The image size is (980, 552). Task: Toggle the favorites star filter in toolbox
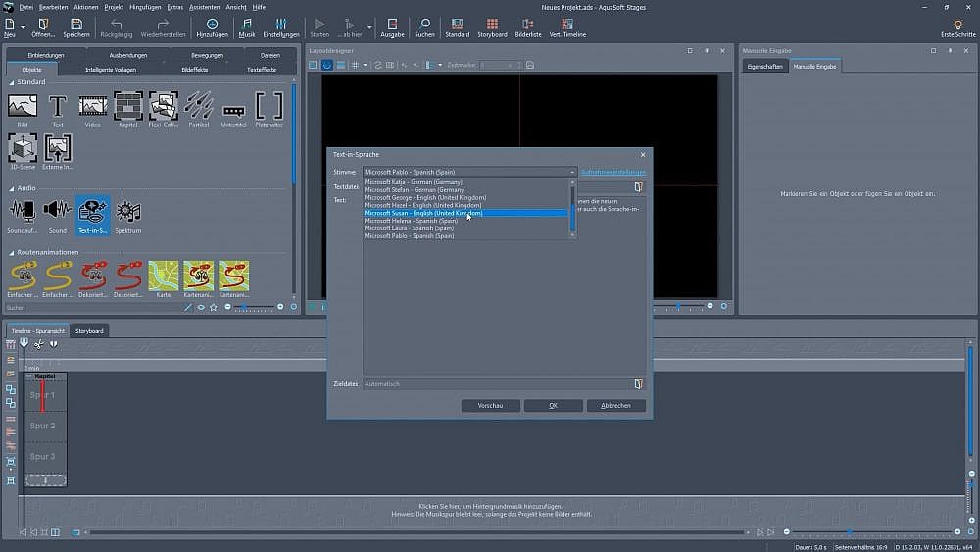coord(214,307)
